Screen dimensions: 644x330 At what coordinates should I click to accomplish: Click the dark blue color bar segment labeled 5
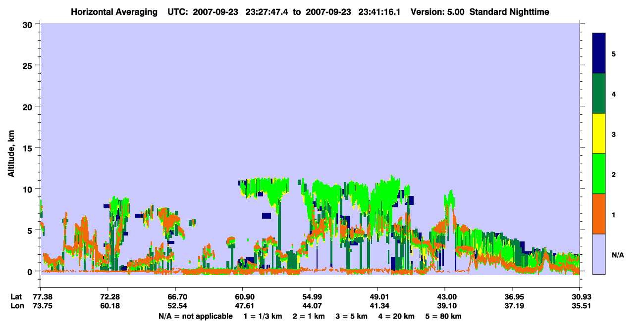pyautogui.click(x=599, y=53)
